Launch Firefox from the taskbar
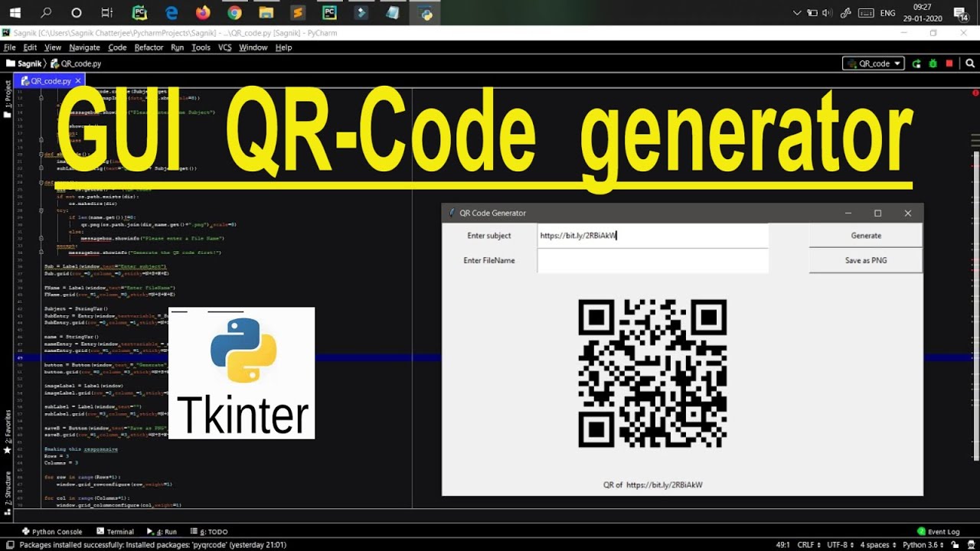The image size is (980, 551). pos(203,13)
